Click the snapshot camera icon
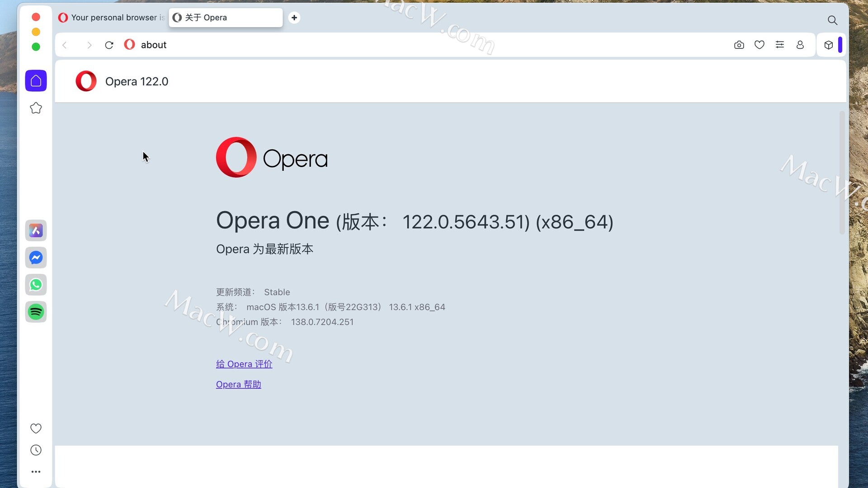 (739, 45)
